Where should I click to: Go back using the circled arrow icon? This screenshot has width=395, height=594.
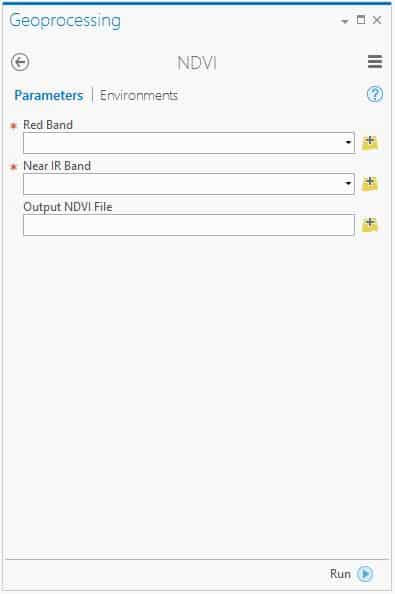[20, 62]
